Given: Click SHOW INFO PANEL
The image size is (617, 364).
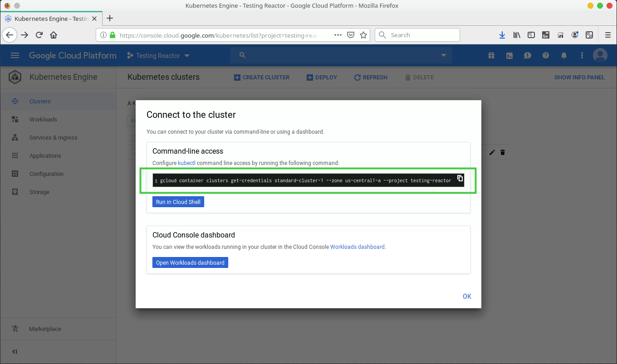Looking at the screenshot, I should tap(579, 78).
